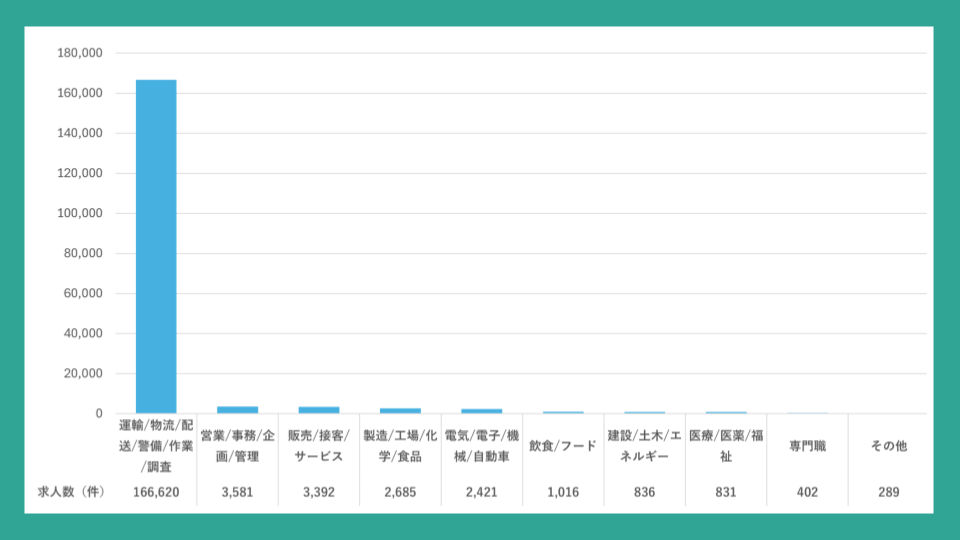Image resolution: width=960 pixels, height=540 pixels.
Task: Click the 160,000 axis label
Action: [80, 93]
